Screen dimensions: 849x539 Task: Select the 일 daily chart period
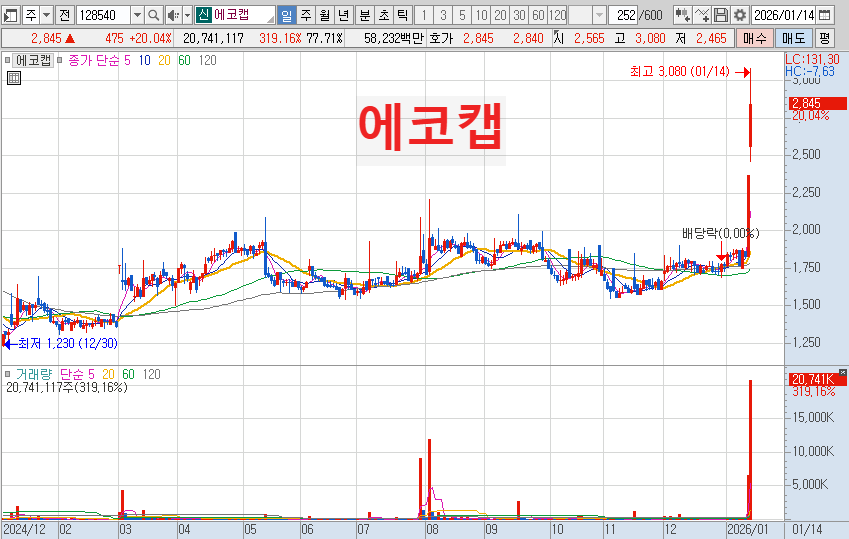tap(287, 15)
